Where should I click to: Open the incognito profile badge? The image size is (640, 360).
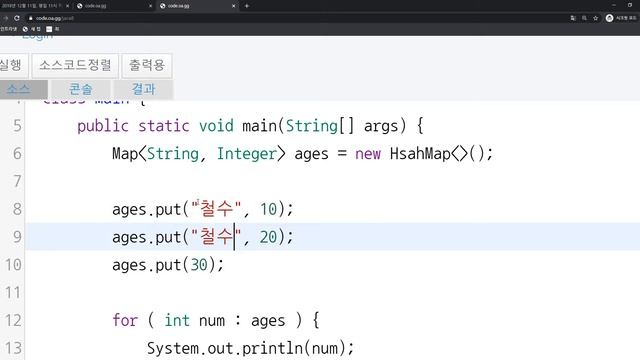(x=621, y=18)
